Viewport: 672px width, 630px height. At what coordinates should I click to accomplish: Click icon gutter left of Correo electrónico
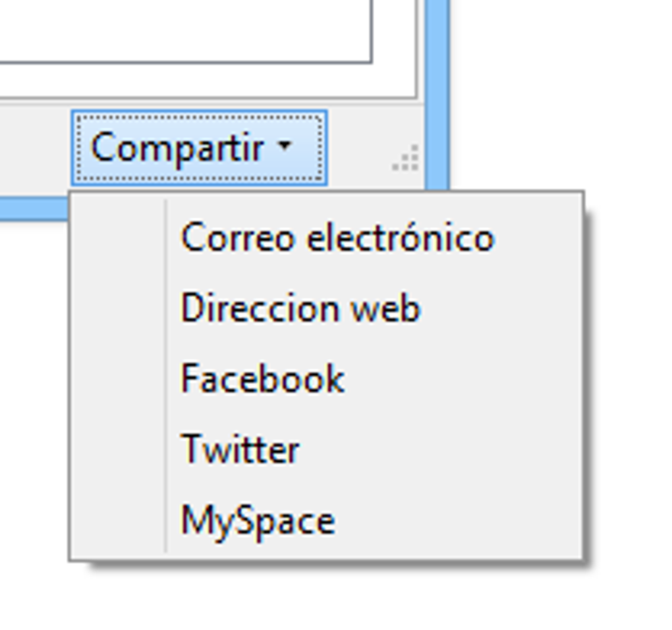pos(119,238)
